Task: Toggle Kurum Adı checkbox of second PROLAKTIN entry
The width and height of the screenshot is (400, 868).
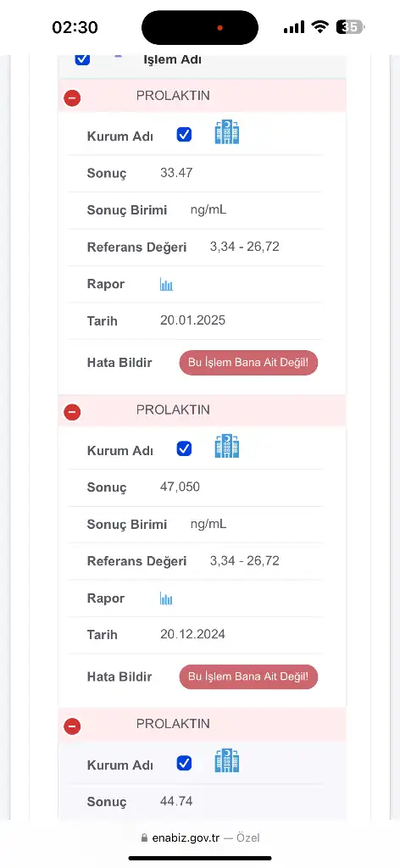Action: [184, 448]
